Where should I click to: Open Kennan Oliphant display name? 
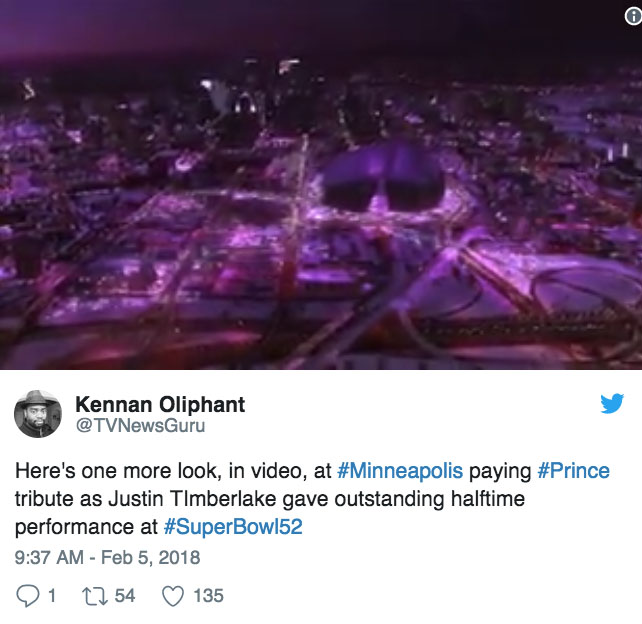click(160, 405)
